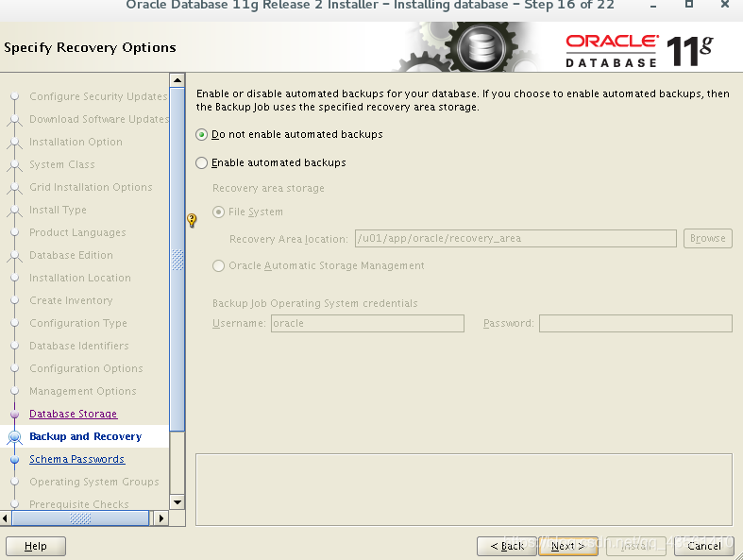This screenshot has width=743, height=560.
Task: Click the disabled Install button
Action: (635, 546)
